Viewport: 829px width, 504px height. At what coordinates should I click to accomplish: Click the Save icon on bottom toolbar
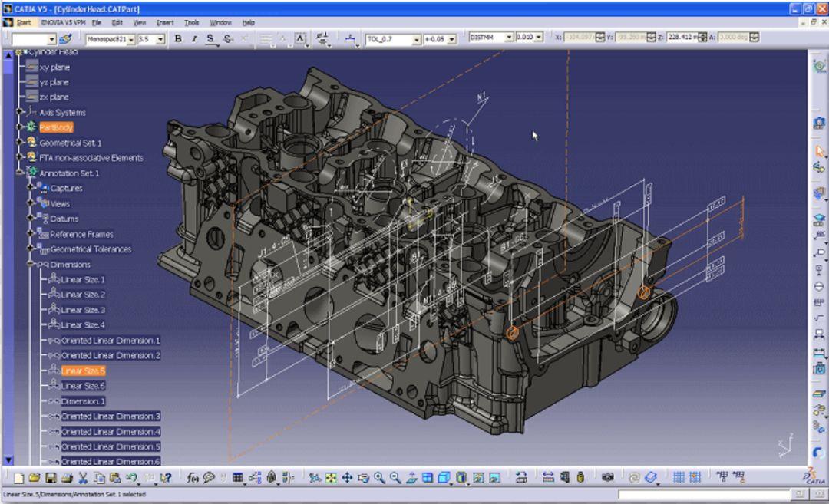click(x=51, y=477)
